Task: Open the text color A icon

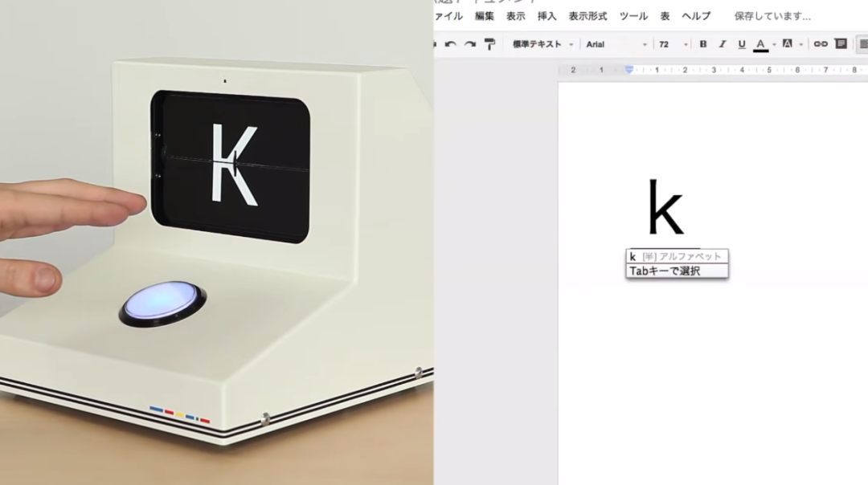Action: [x=760, y=45]
